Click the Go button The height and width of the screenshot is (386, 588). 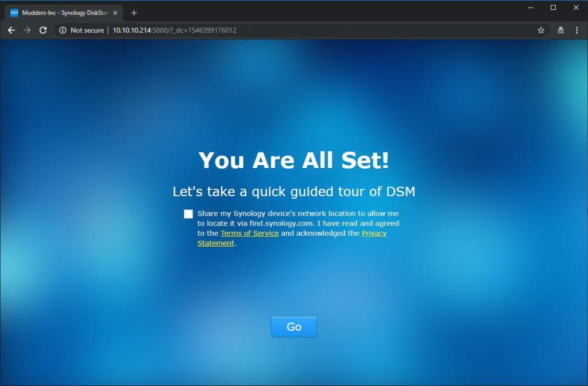293,327
